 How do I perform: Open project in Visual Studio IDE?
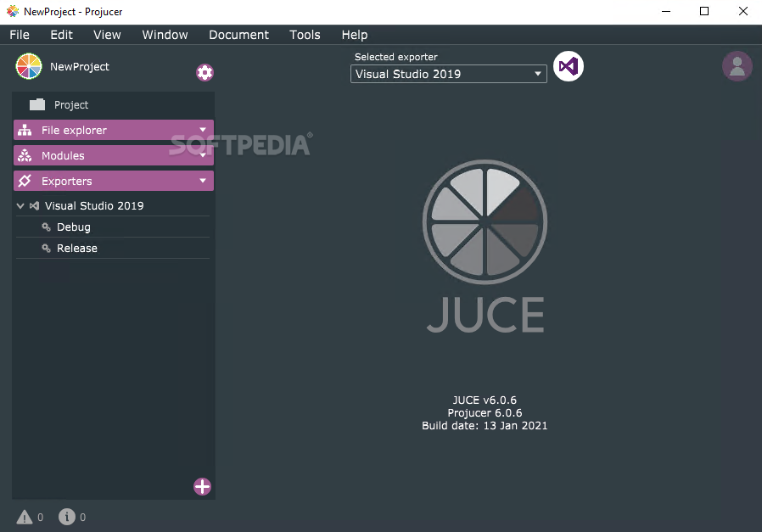[568, 66]
